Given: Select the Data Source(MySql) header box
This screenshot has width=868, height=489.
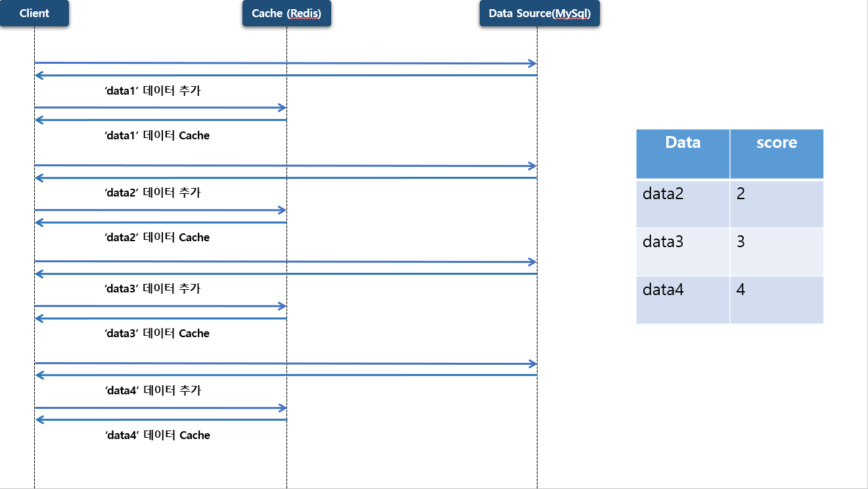Looking at the screenshot, I should pos(539,14).
